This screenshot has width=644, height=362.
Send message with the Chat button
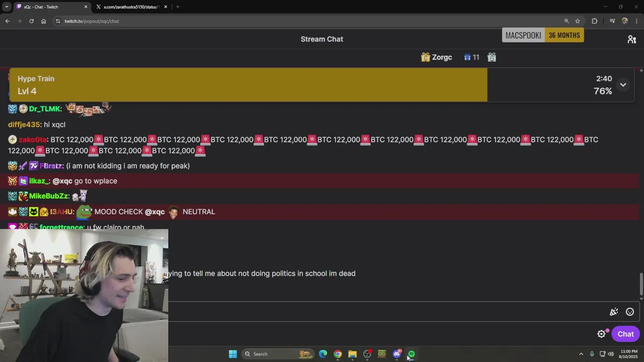[625, 334]
